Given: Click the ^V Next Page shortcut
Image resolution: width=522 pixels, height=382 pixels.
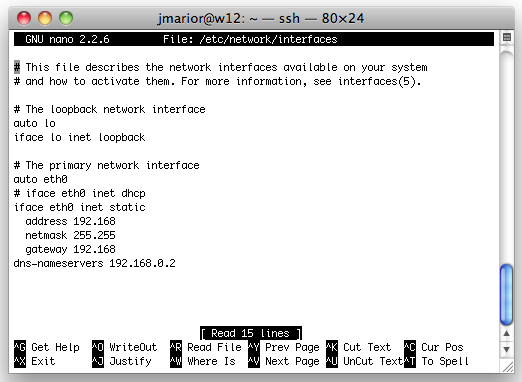Looking at the screenshot, I should click(x=284, y=361).
